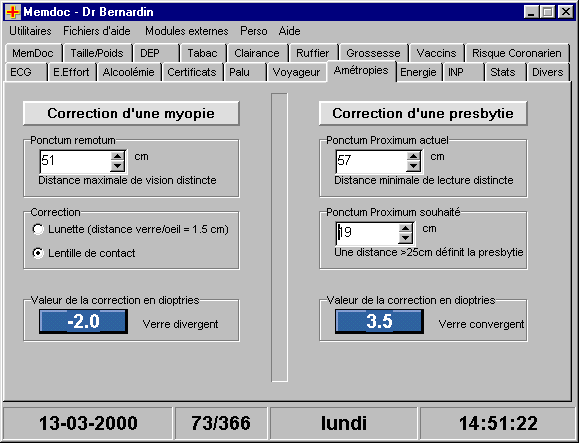
Task: Decrease the Ponctum remotum value with the down arrow
Action: (x=117, y=166)
